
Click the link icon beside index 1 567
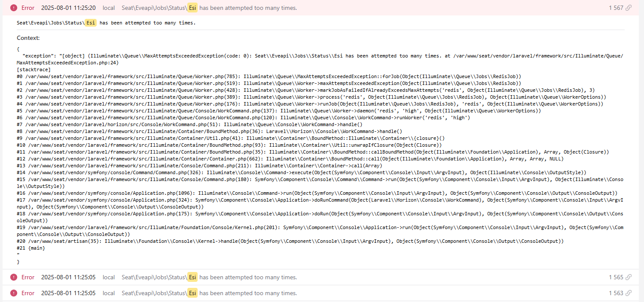[x=629, y=8]
